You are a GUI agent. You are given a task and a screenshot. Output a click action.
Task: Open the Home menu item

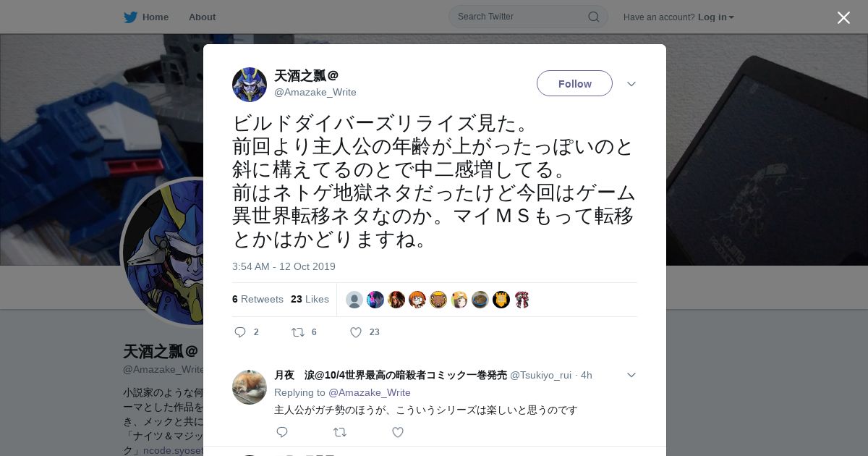156,17
